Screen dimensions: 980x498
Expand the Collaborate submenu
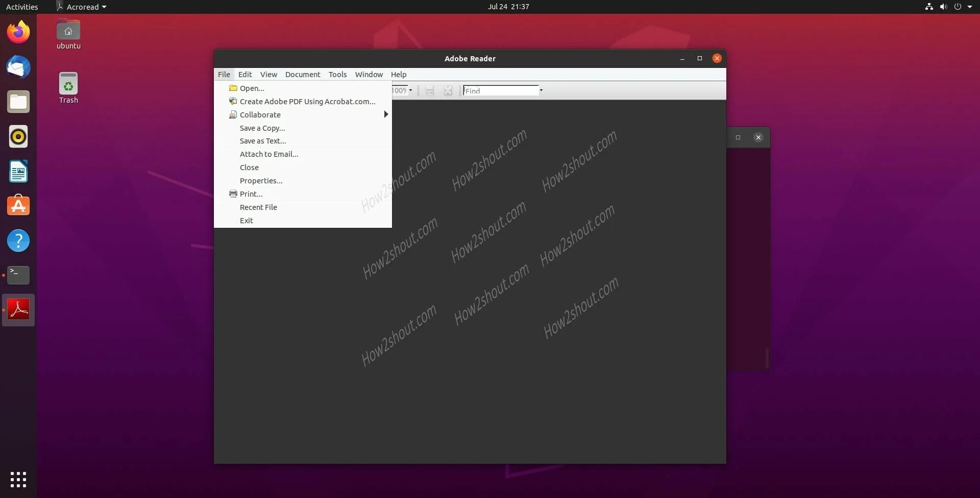point(303,115)
